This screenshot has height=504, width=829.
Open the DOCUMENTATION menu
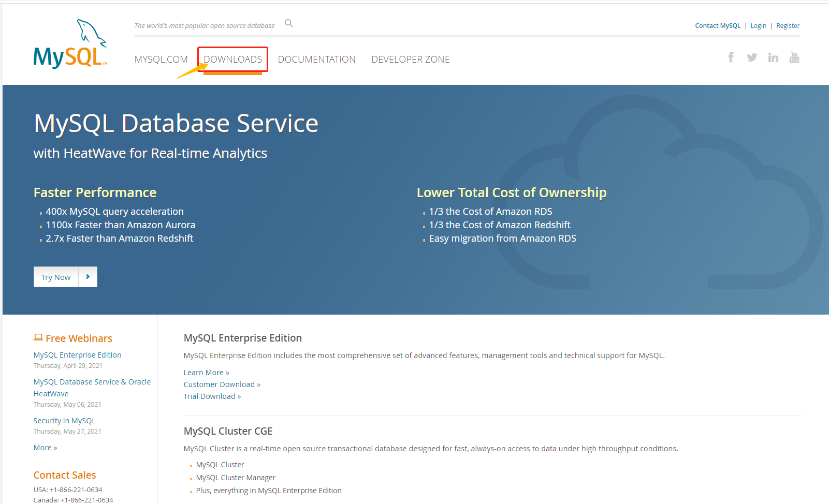click(x=317, y=60)
